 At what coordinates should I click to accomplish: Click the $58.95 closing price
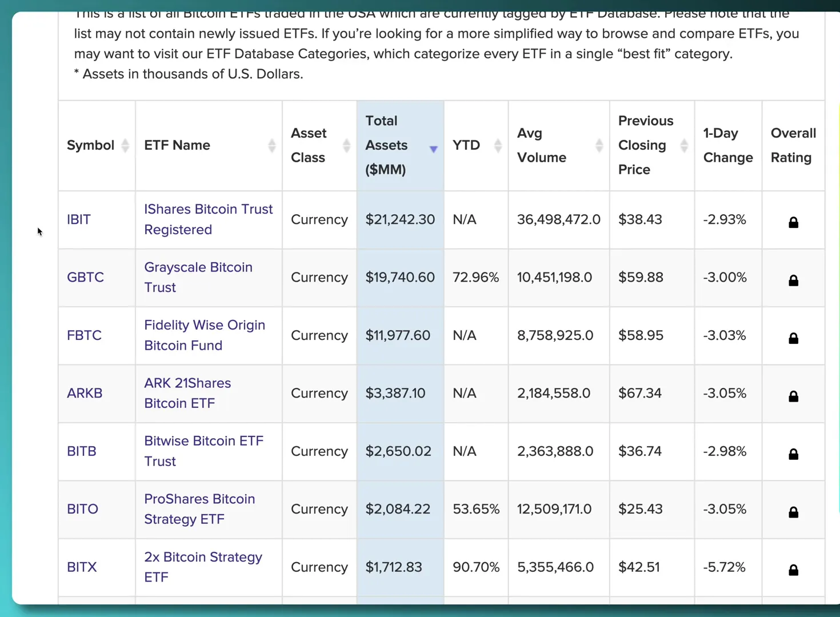[x=641, y=335]
